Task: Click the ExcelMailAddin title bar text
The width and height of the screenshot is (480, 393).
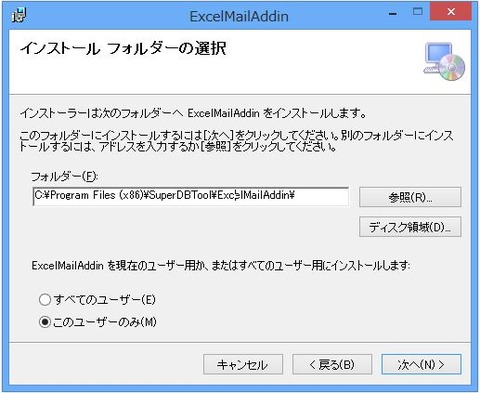Action: click(x=239, y=16)
